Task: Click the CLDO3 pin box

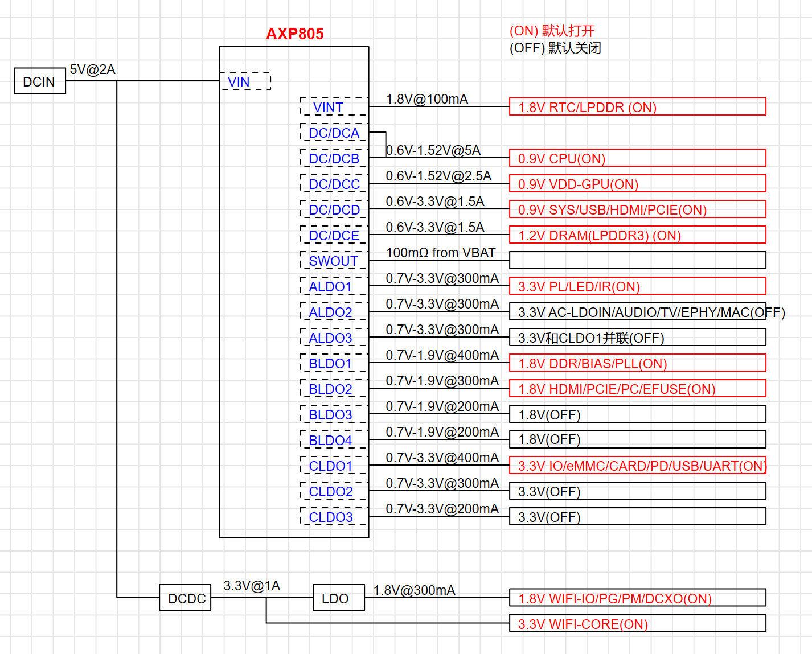Action: (334, 517)
